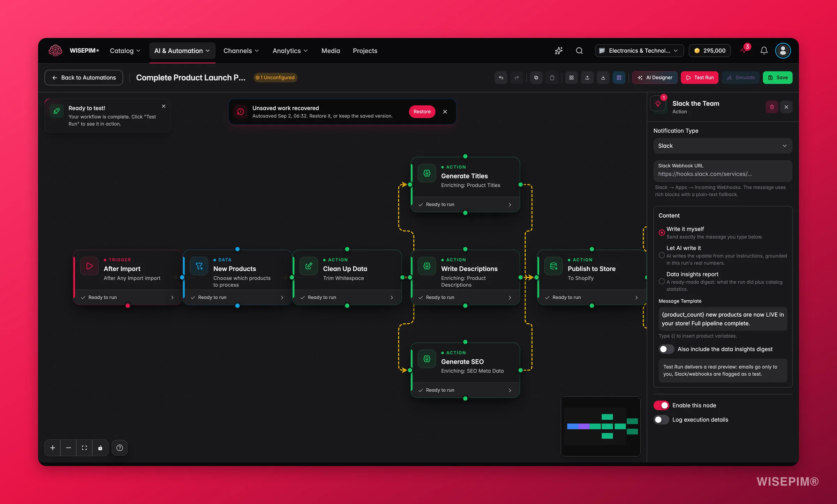Toggle the Log execution details switch
The image size is (837, 504).
click(x=661, y=420)
